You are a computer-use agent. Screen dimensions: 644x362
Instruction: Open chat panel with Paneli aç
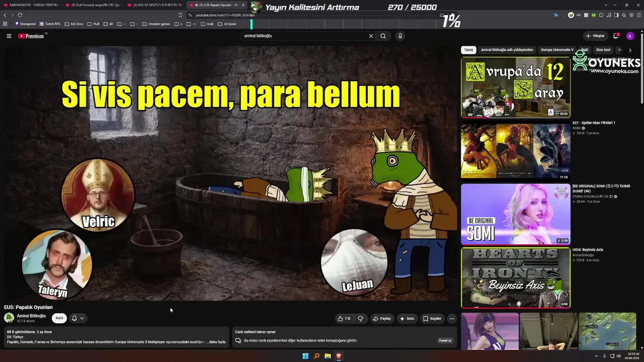coord(446,340)
